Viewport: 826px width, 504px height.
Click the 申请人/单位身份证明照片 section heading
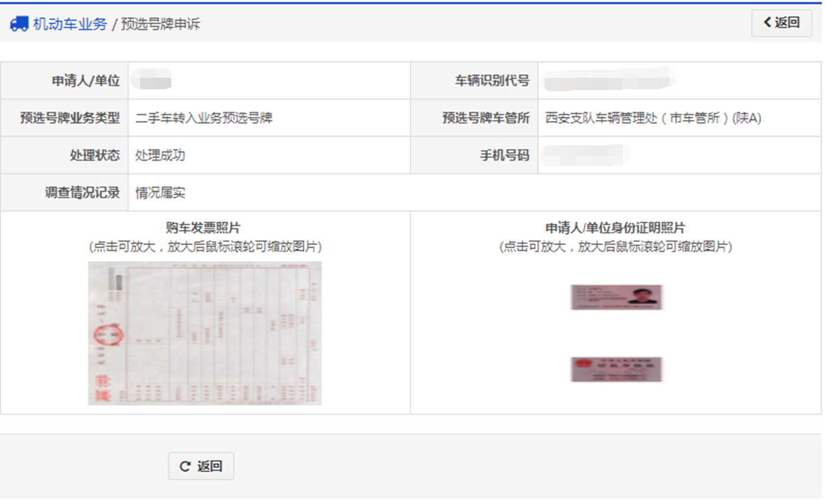click(x=615, y=228)
